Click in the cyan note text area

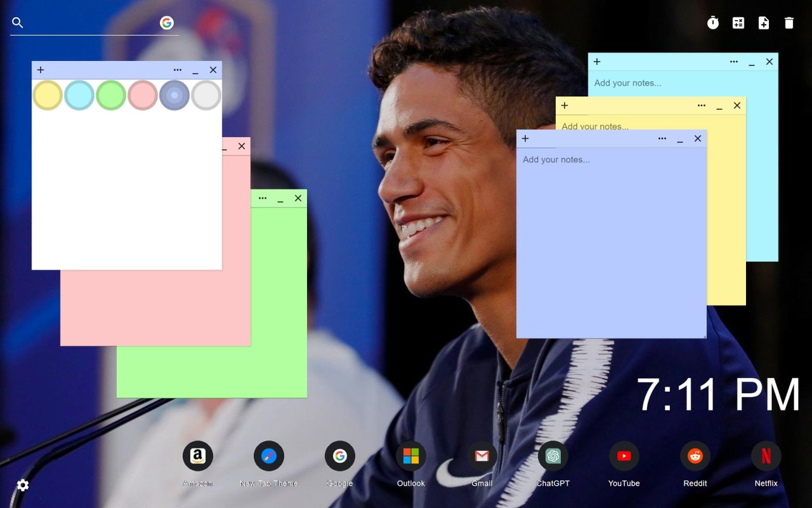[x=683, y=83]
